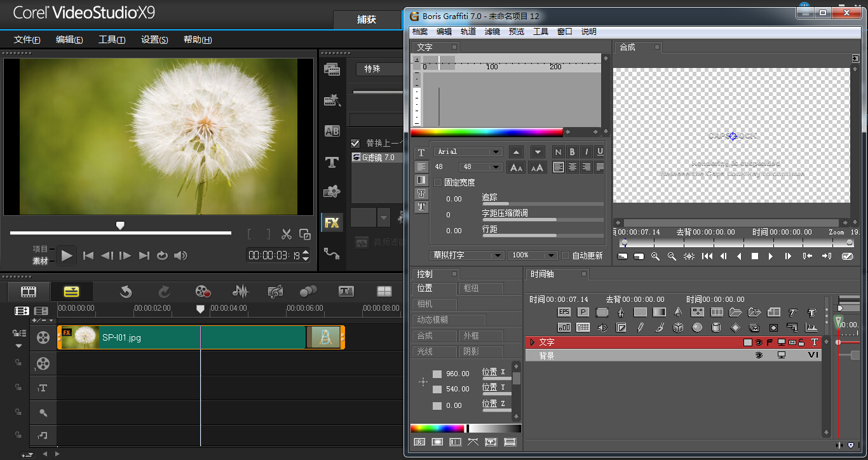Viewport: 868px width, 460px height.
Task: Open the 草拟打字 mode dropdown
Action: (467, 255)
